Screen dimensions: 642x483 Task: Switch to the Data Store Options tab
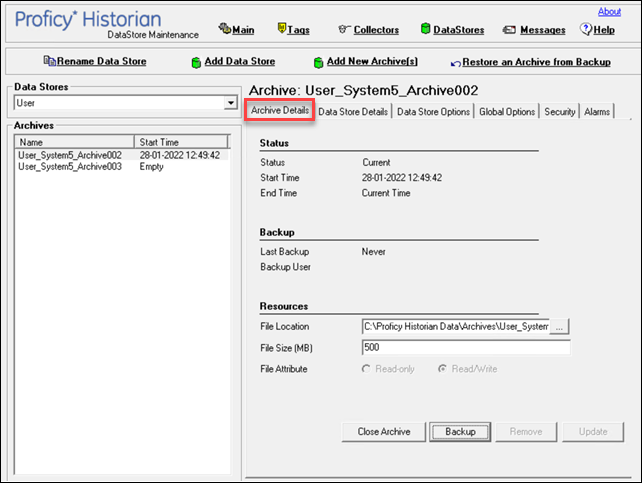tap(433, 112)
